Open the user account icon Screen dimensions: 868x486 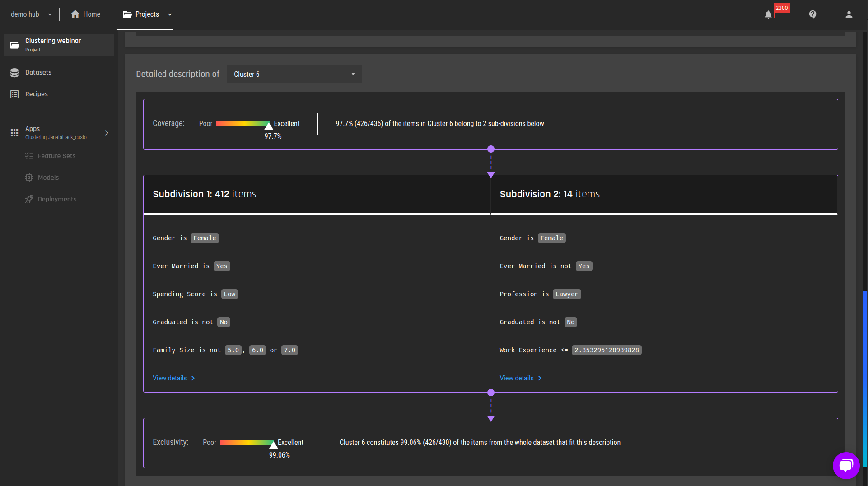[x=849, y=14]
